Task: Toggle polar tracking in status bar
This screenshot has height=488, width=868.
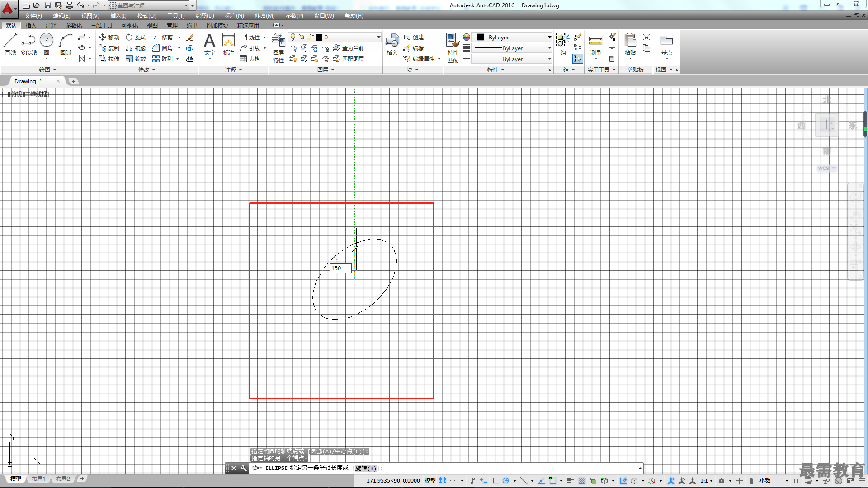Action: pyautogui.click(x=506, y=480)
